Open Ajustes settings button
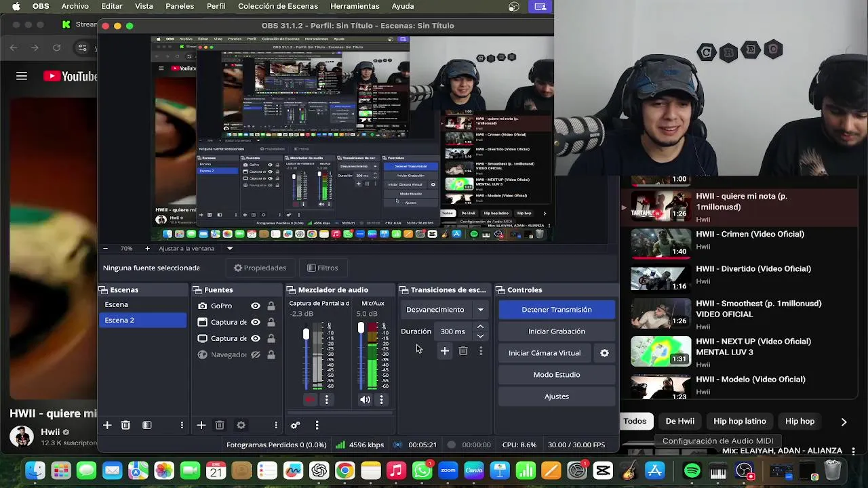 557,396
